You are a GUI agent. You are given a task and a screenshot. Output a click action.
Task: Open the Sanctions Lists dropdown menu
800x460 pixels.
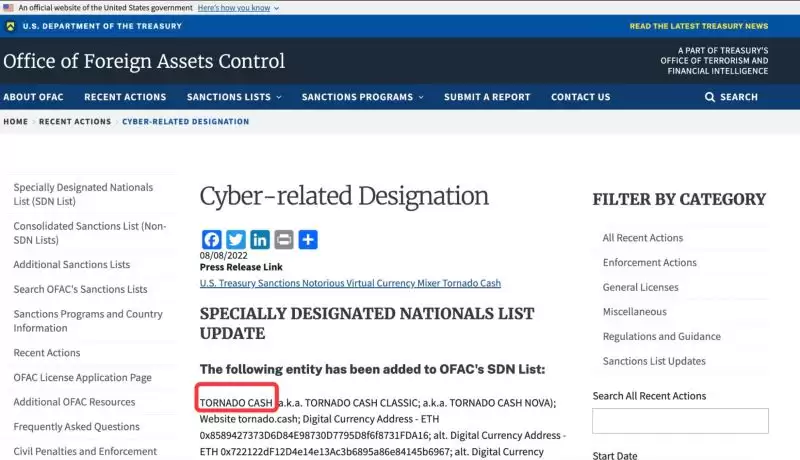click(x=234, y=97)
